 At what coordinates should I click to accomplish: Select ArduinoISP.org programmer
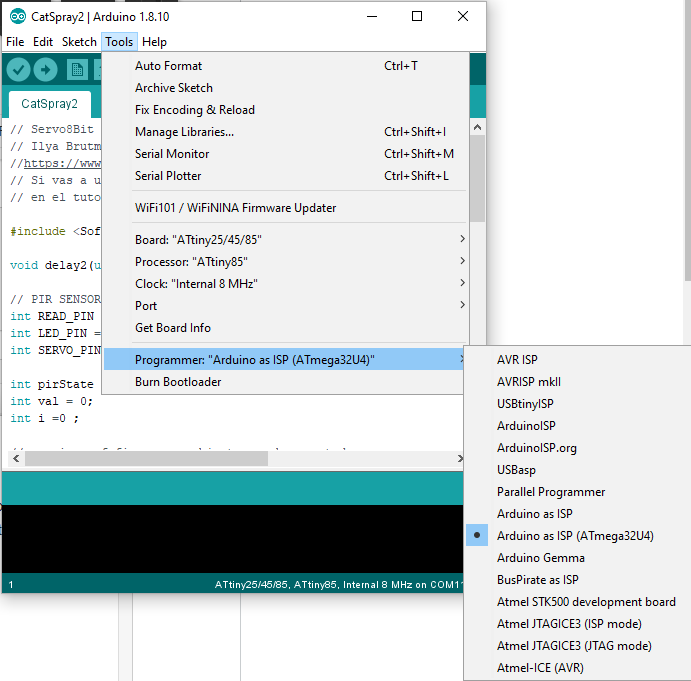[x=578, y=448]
